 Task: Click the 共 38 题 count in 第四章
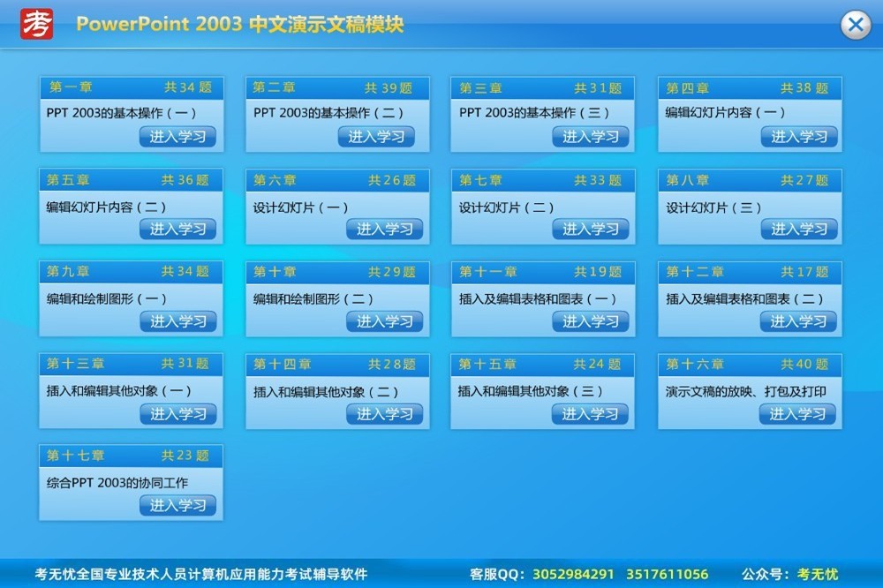pos(804,88)
